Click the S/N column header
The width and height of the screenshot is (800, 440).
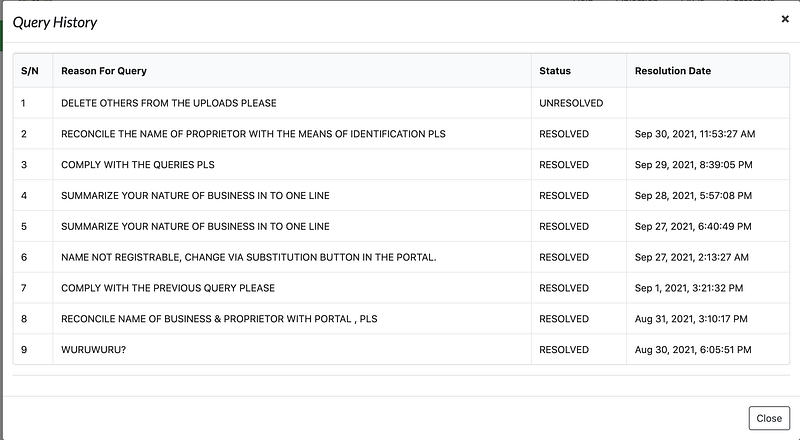(29, 71)
